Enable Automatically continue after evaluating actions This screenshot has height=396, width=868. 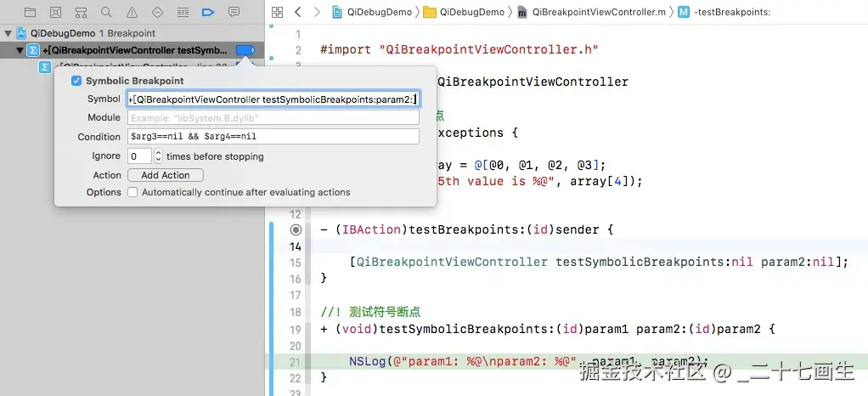pyautogui.click(x=132, y=192)
